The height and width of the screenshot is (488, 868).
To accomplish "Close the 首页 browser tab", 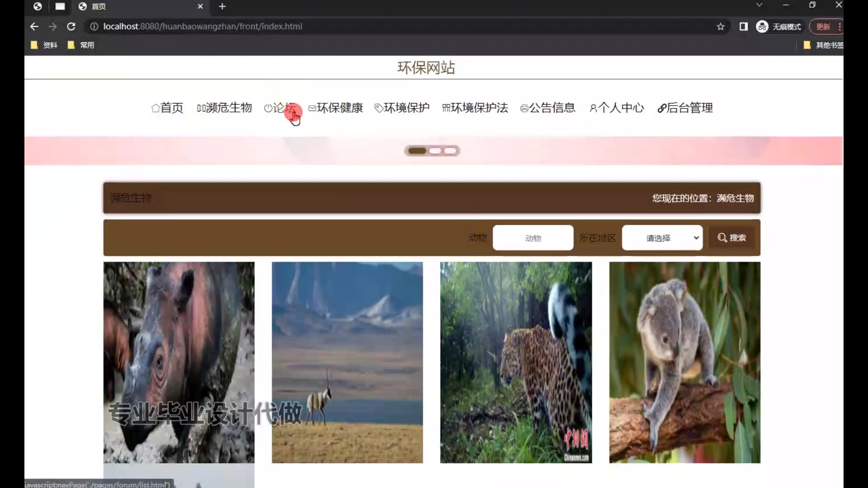I will click(x=200, y=6).
